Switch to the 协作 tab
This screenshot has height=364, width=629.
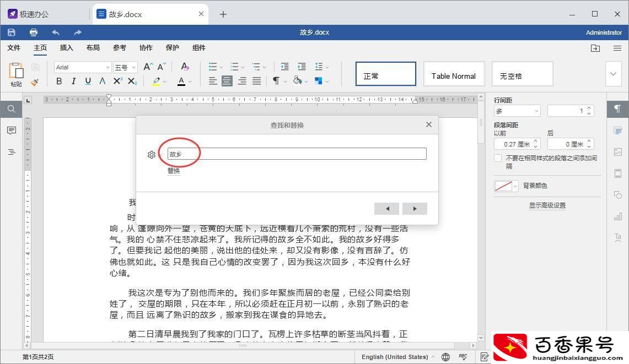[146, 48]
